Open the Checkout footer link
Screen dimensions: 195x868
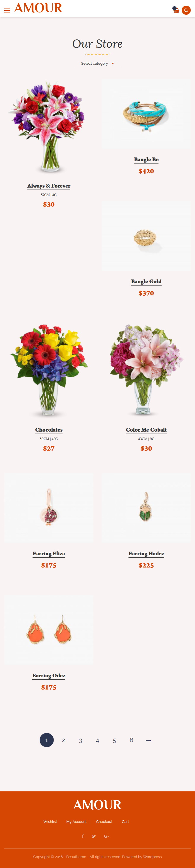(x=104, y=821)
